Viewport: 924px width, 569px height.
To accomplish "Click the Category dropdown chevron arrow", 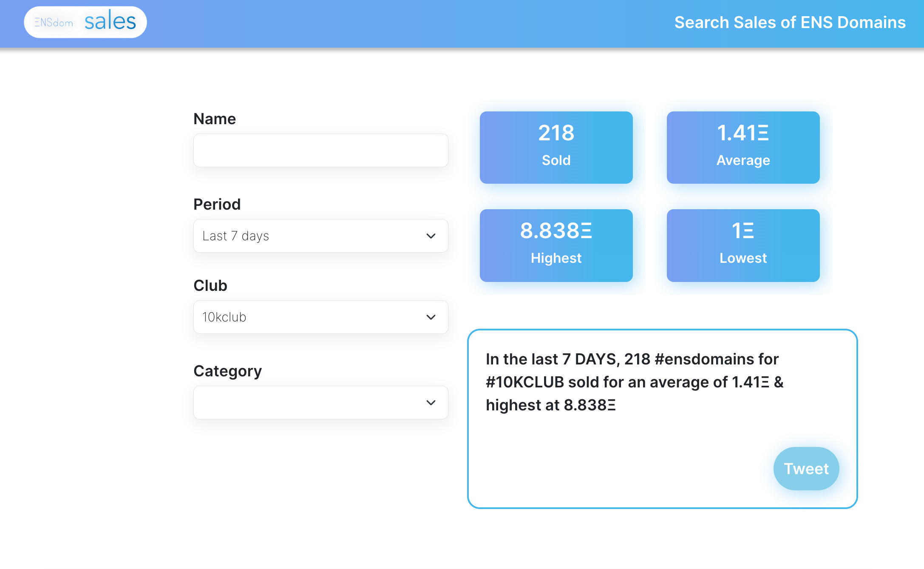I will pos(431,403).
